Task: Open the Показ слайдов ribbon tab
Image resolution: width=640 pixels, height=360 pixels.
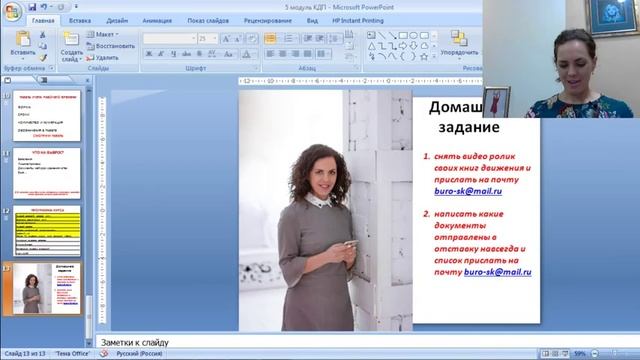Action: pyautogui.click(x=208, y=20)
